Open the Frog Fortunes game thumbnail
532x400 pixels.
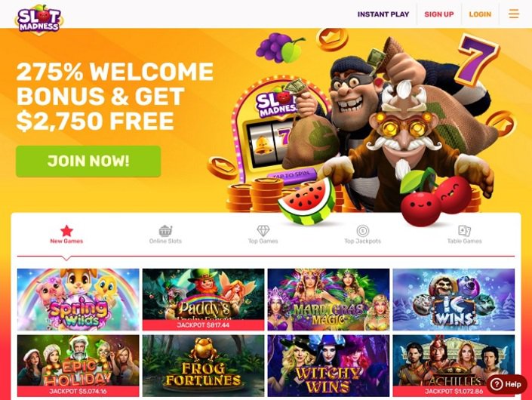tap(203, 366)
